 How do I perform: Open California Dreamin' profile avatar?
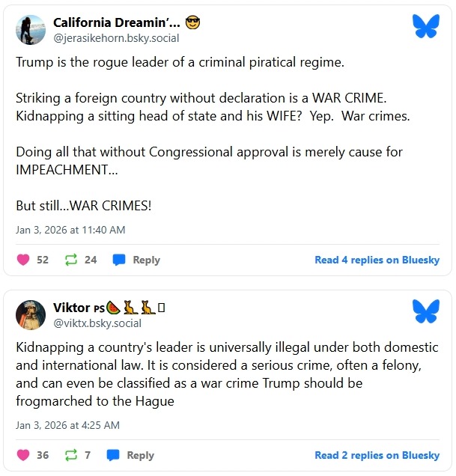click(31, 28)
